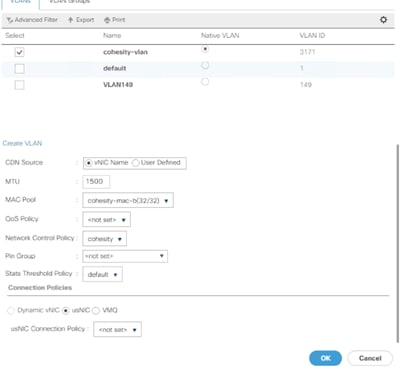Viewport: 406px width, 367px height.
Task: Click VLAN ID value 149
Action: tap(306, 85)
